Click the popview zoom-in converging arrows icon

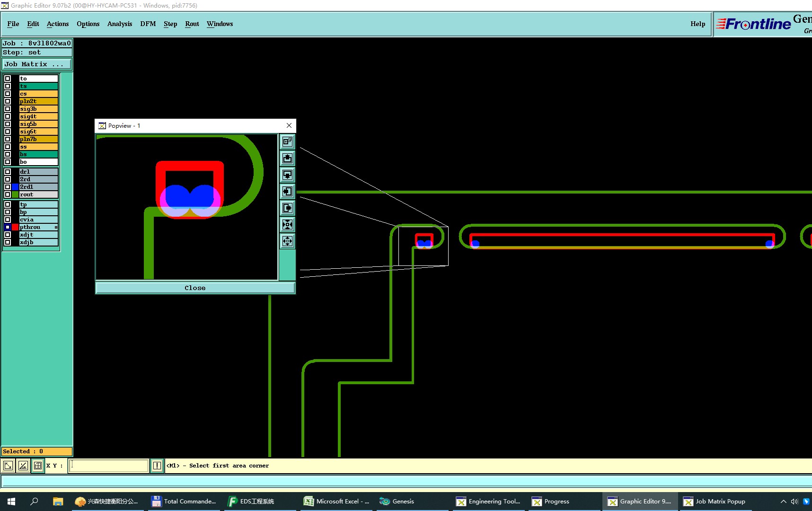[x=287, y=224]
